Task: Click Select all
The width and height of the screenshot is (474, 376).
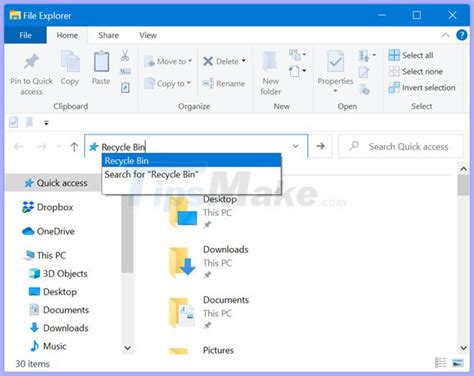Action: pyautogui.click(x=411, y=55)
